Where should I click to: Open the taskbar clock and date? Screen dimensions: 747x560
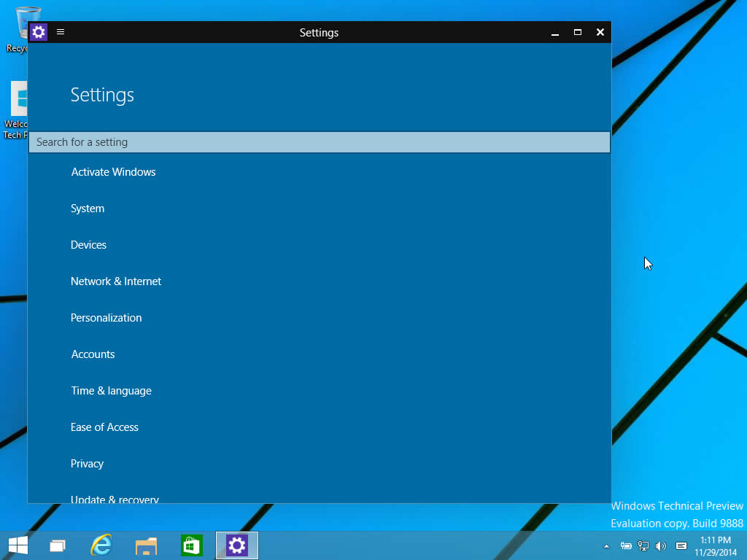[715, 546]
